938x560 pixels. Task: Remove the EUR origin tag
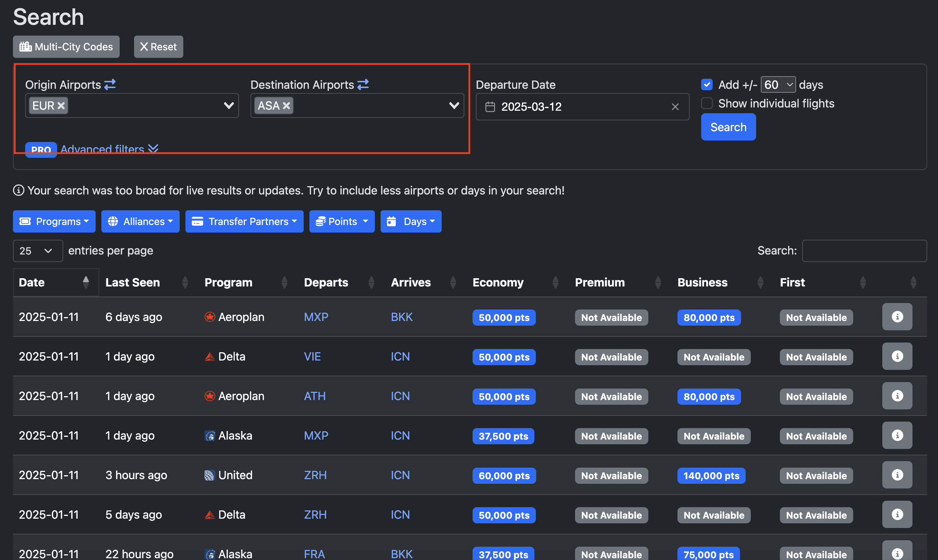coord(61,106)
